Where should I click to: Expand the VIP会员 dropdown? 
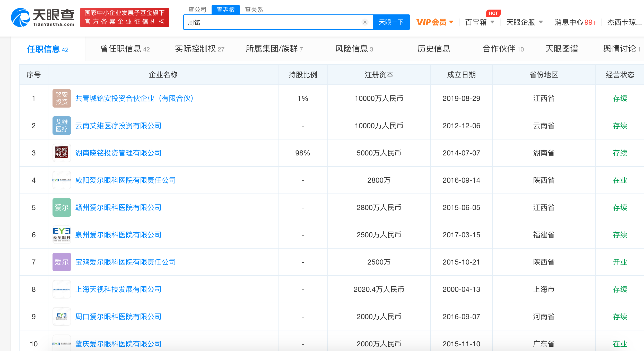[x=435, y=22]
